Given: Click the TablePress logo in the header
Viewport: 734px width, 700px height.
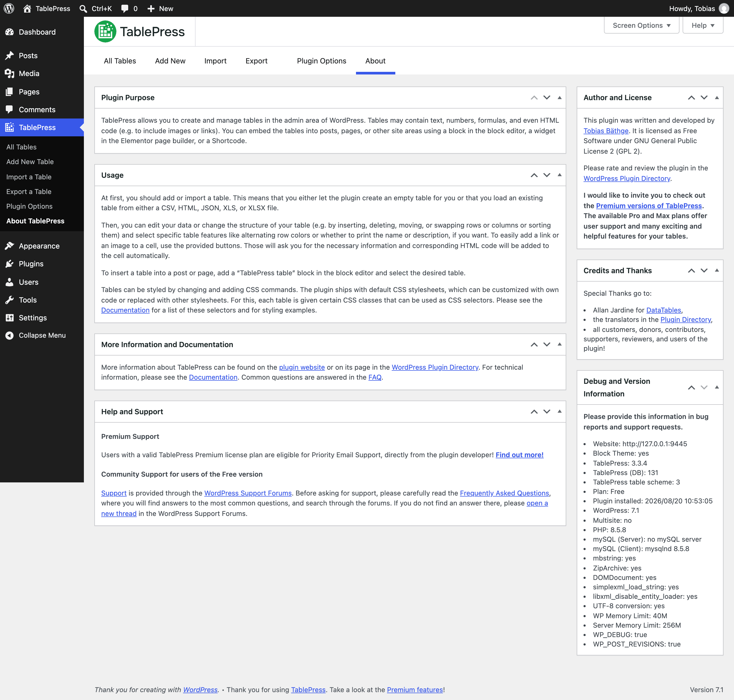Looking at the screenshot, I should tap(139, 32).
